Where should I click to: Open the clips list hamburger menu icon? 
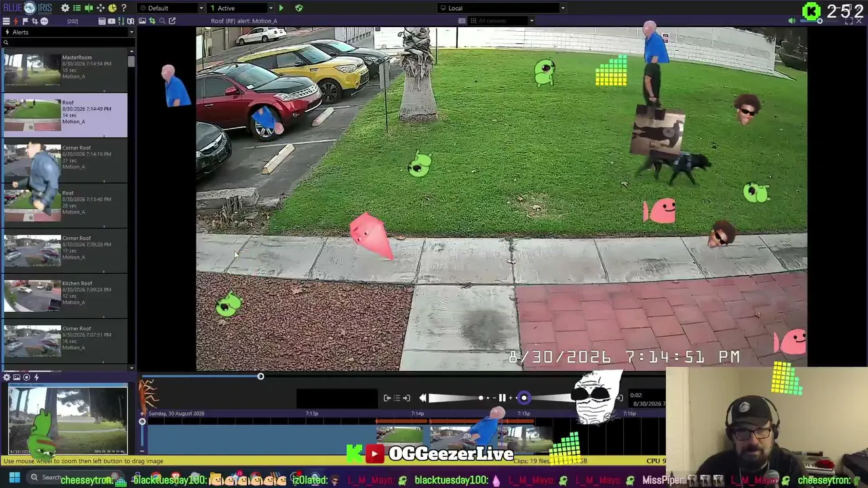click(x=6, y=21)
